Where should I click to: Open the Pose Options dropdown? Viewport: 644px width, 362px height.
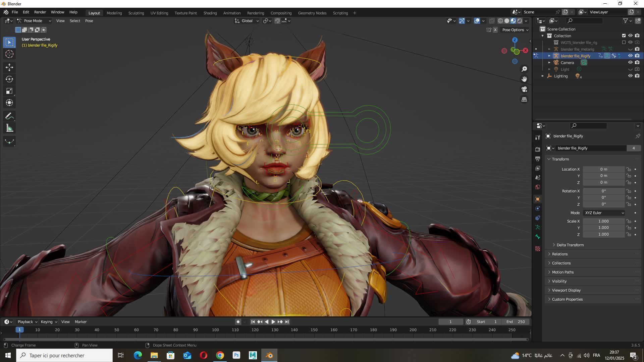[515, 30]
